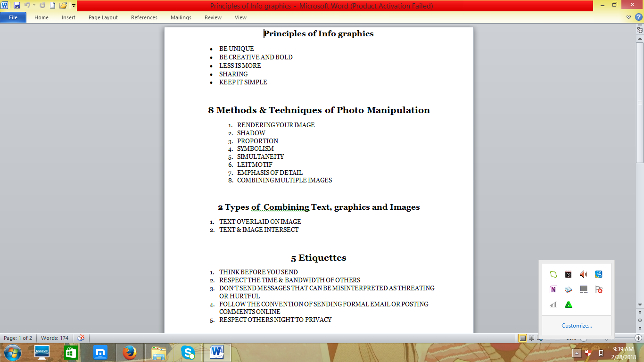Open the OneNote icon in the tray popup
The width and height of the screenshot is (644, 362).
tap(553, 289)
